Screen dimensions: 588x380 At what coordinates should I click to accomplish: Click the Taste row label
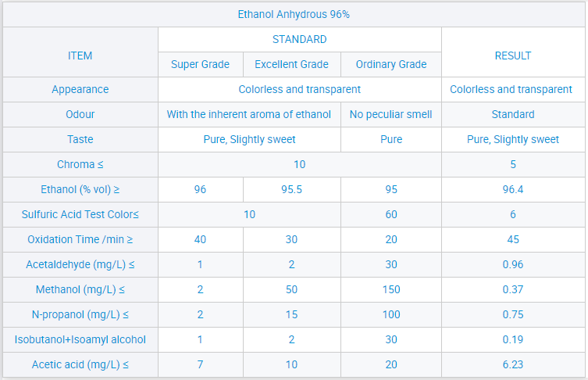[80, 139]
